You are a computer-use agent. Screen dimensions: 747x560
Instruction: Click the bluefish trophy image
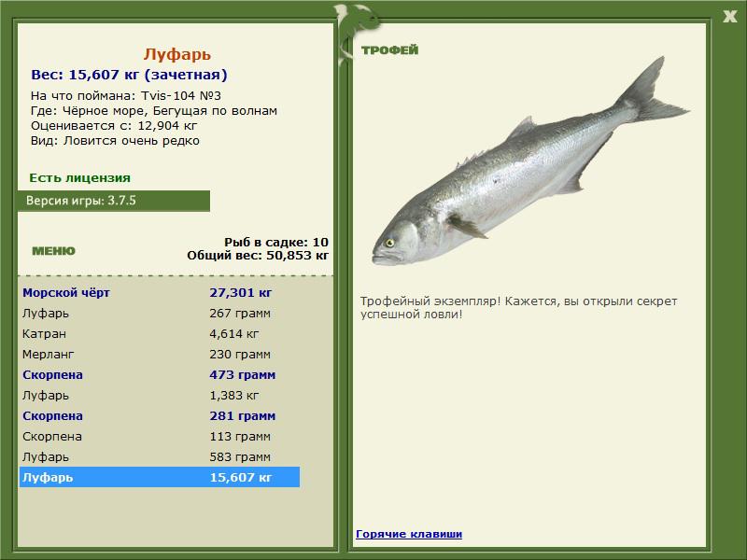pos(529,161)
